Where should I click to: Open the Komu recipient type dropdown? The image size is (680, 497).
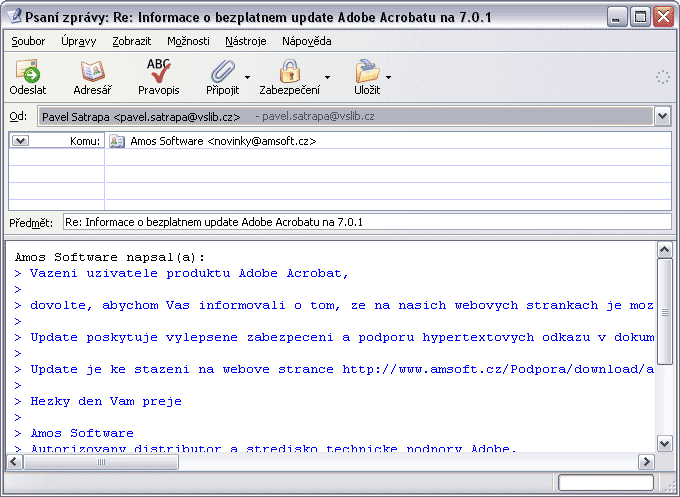click(20, 141)
